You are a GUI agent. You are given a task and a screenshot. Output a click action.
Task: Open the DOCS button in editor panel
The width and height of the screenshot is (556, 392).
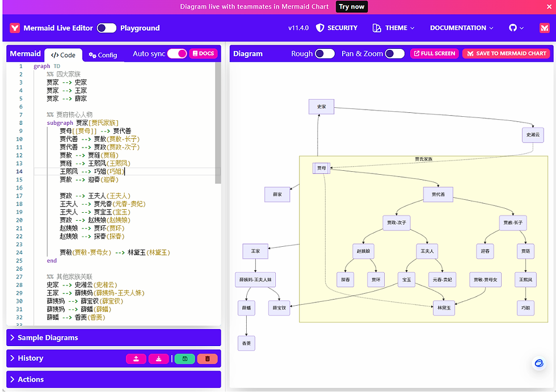click(x=204, y=53)
